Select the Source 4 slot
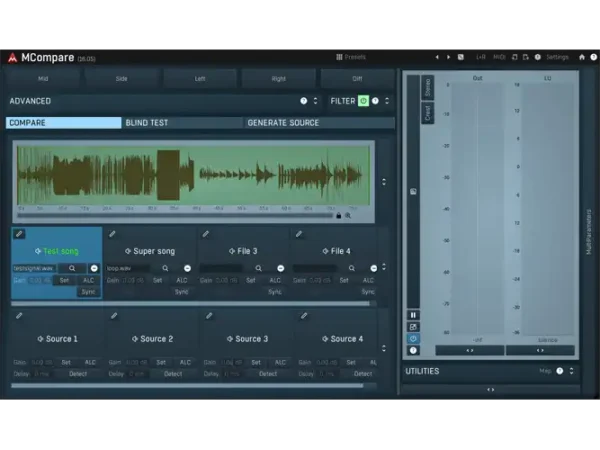Image resolution: width=600 pixels, height=450 pixels. coord(342,339)
